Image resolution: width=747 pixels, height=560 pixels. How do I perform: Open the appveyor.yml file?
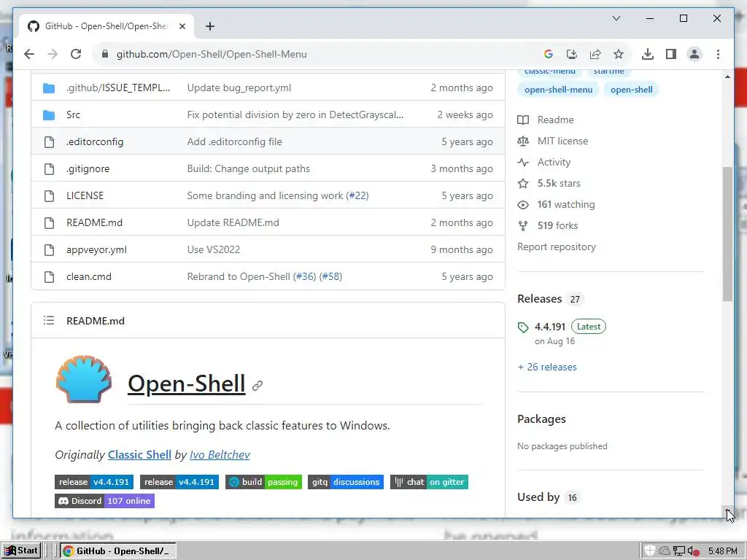click(96, 249)
